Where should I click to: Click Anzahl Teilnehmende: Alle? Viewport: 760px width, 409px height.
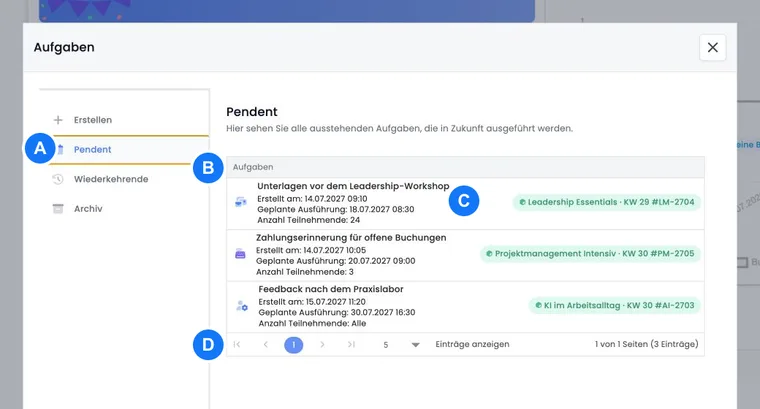coord(312,323)
